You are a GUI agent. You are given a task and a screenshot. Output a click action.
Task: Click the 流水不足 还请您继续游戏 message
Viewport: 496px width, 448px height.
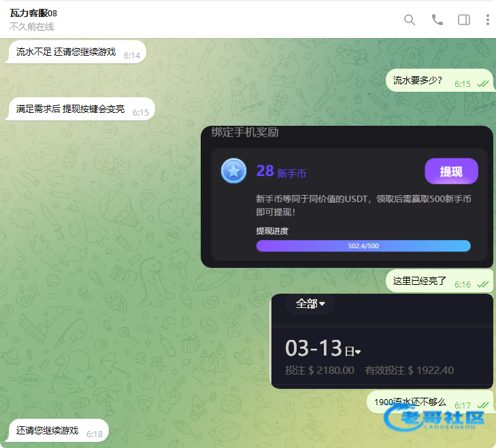coord(66,52)
